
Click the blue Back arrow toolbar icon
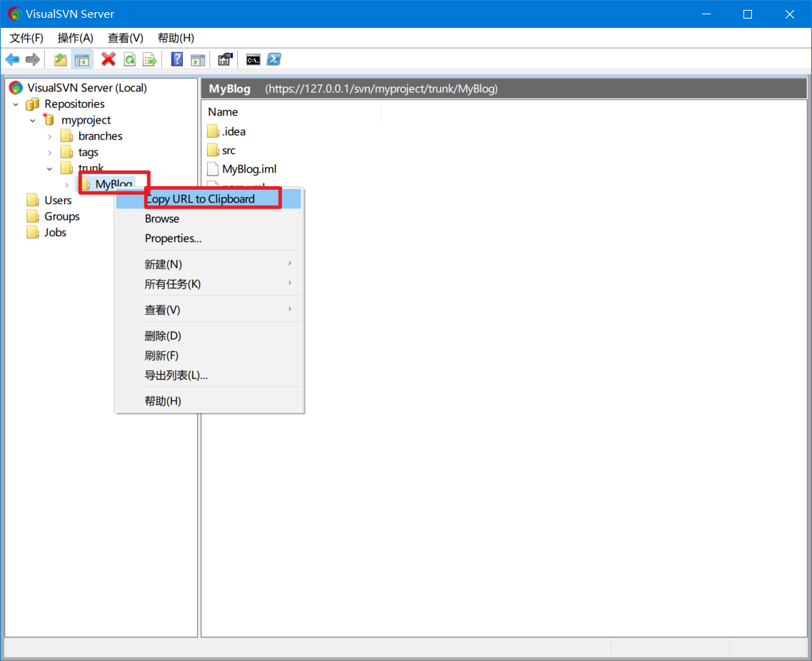[x=12, y=59]
